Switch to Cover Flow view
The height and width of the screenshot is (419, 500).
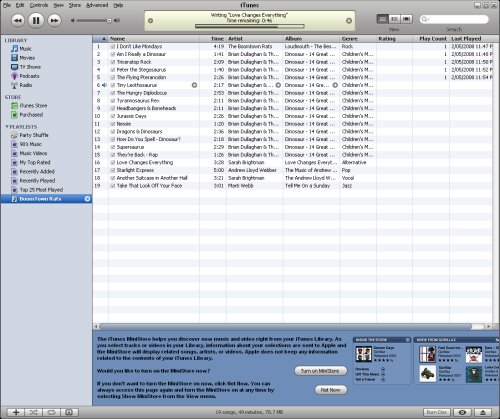pos(406,19)
